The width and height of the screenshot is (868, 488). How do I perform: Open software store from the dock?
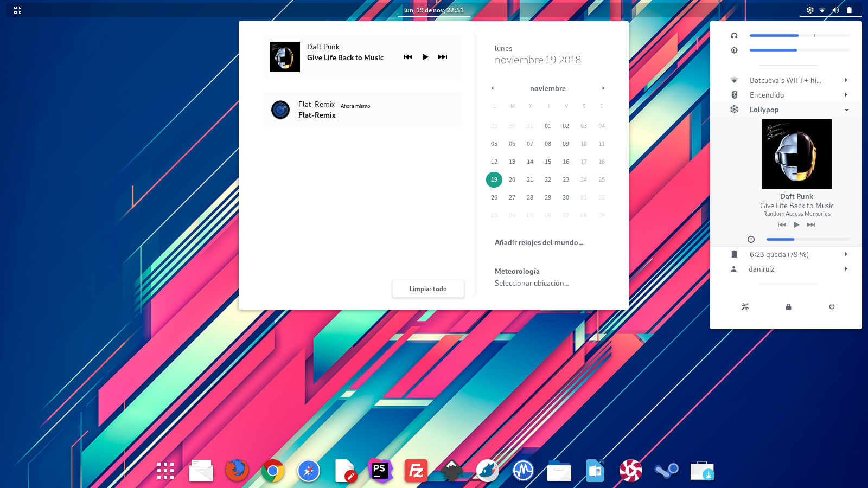point(703,471)
